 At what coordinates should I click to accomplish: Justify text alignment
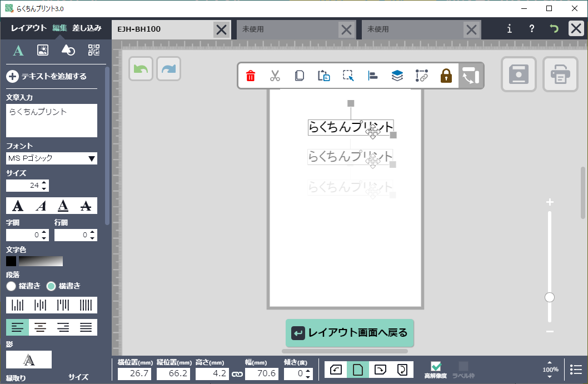pos(86,327)
